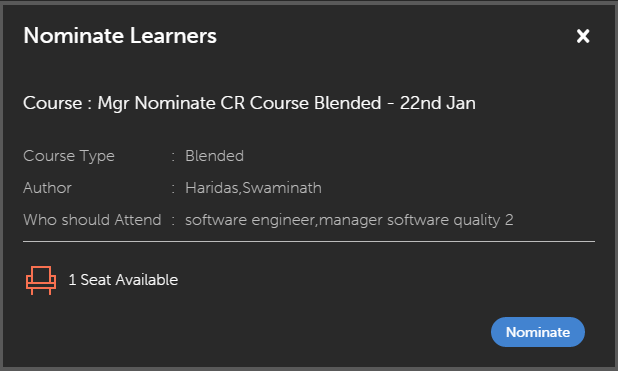
Task: Close the Nominate Learners dialog
Action: click(x=583, y=36)
